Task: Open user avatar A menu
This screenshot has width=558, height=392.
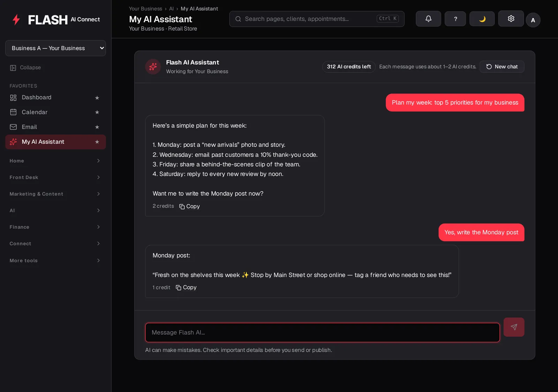Action: coord(533,20)
